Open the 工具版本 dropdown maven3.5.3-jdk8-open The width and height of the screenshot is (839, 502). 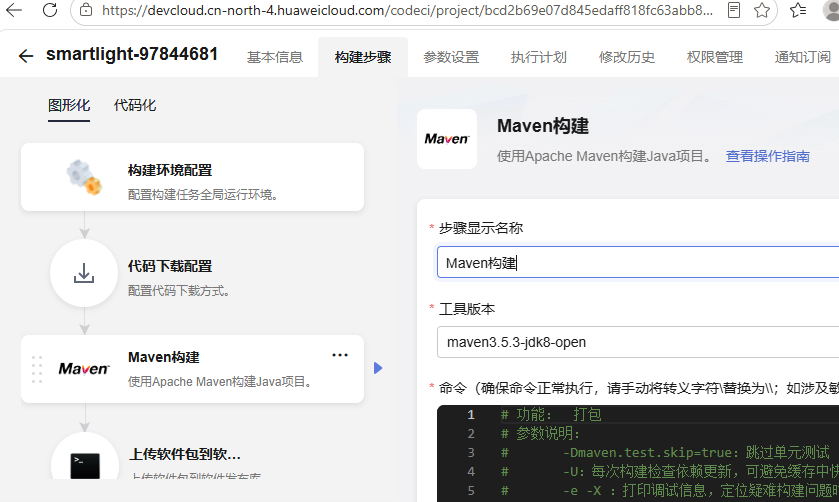(638, 342)
